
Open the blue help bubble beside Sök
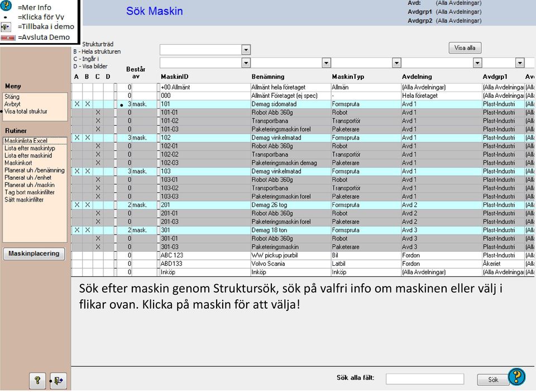516,376
